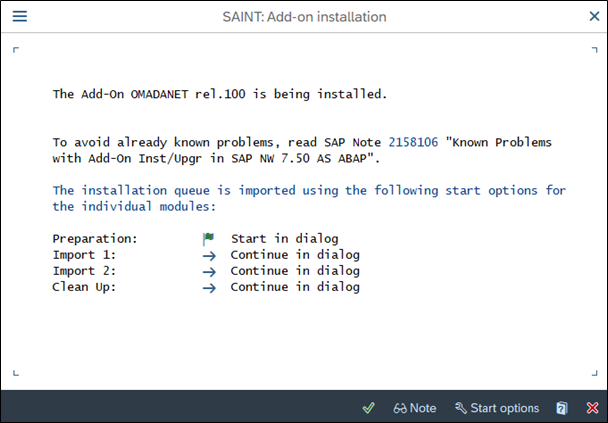Screen dimensions: 608x423
Task: Click the blue installation queue paragraph
Action: (x=309, y=199)
